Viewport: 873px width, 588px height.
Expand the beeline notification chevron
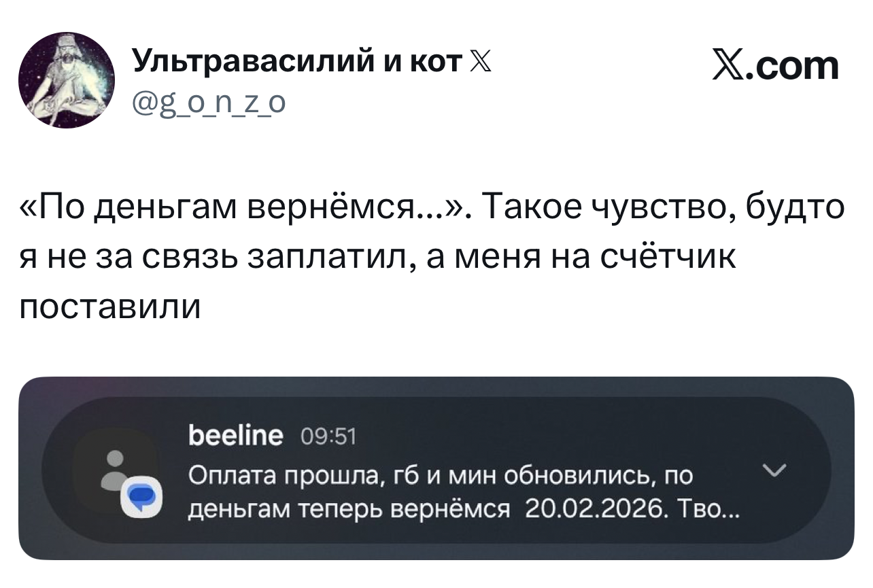click(774, 470)
